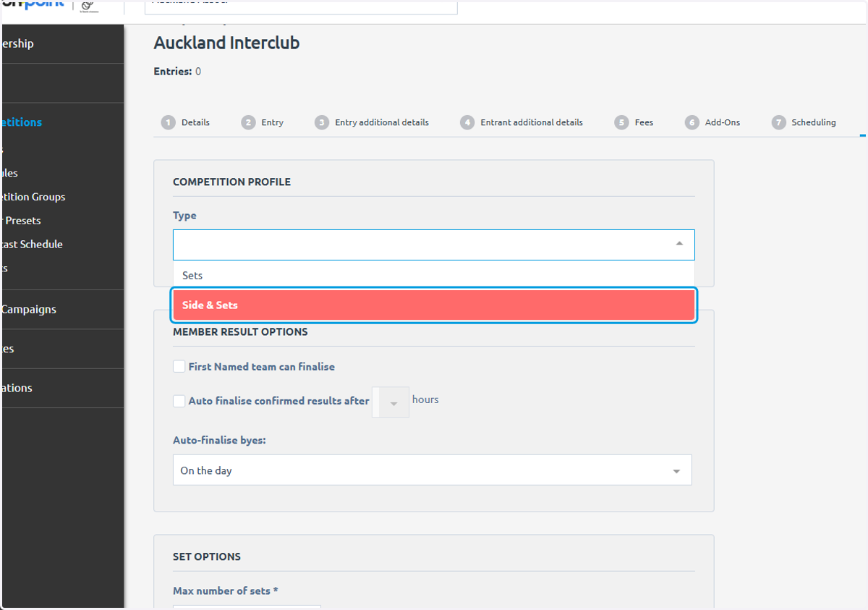The width and height of the screenshot is (868, 610).
Task: Tick Auto finalise confirmed results checkbox
Action: tap(179, 401)
